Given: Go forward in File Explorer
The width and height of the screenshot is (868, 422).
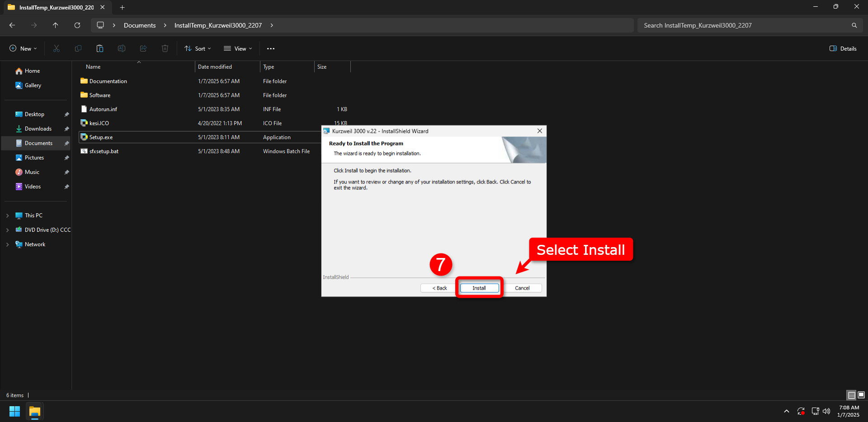Looking at the screenshot, I should click(x=34, y=25).
